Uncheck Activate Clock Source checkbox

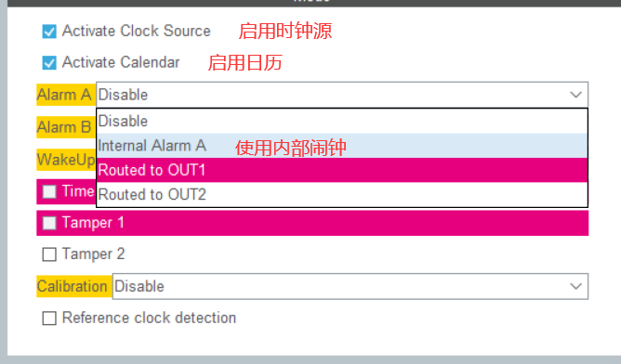49,32
